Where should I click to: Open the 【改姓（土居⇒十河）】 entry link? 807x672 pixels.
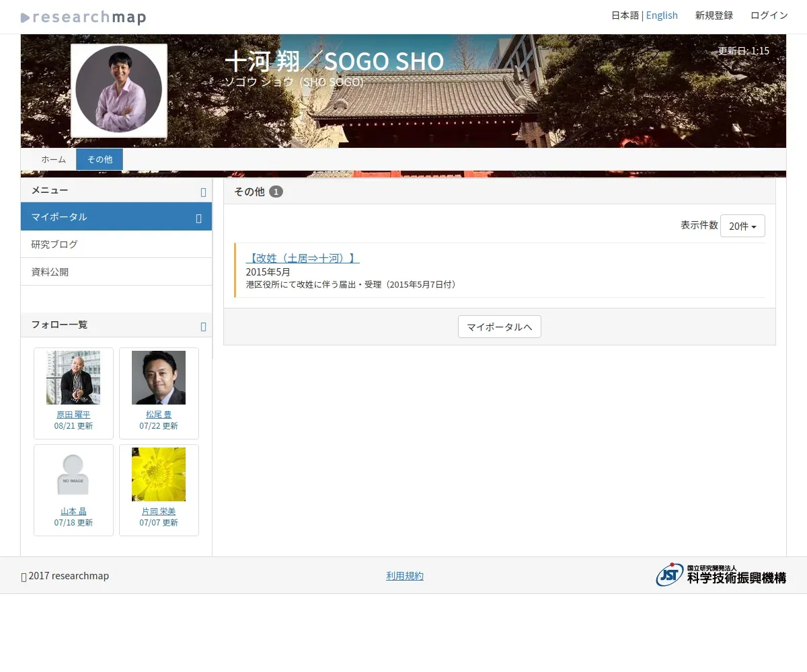(x=303, y=258)
